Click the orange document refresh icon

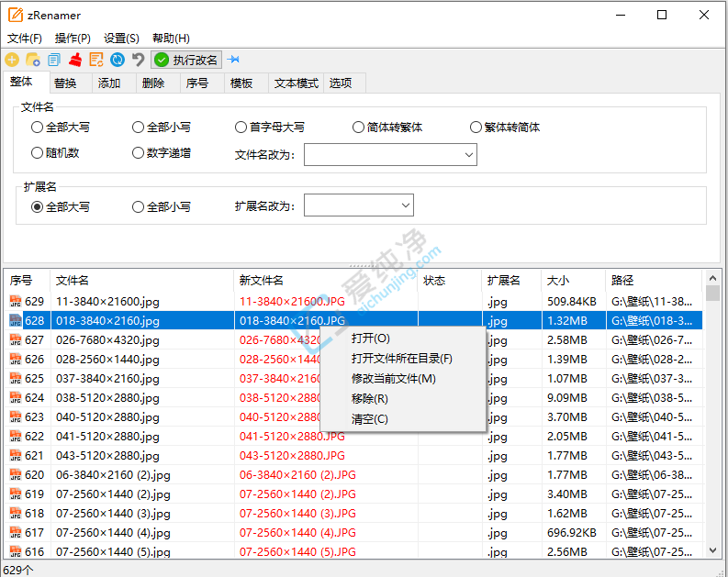pos(96,60)
